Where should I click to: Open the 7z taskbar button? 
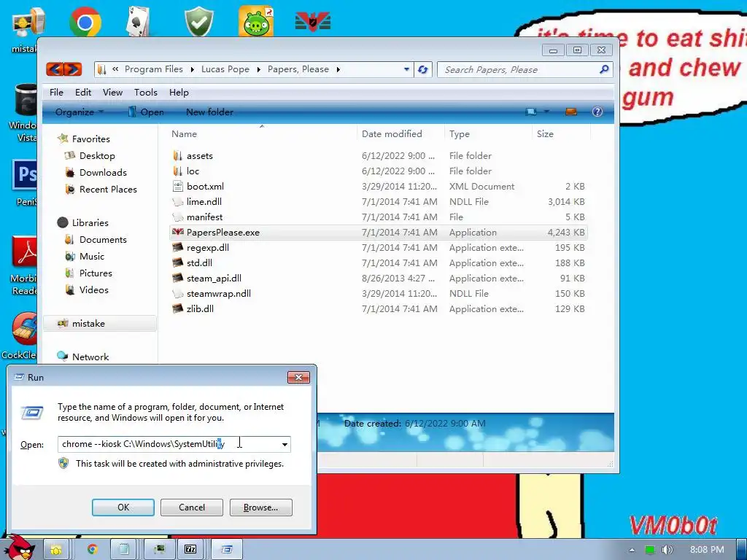pyautogui.click(x=190, y=550)
